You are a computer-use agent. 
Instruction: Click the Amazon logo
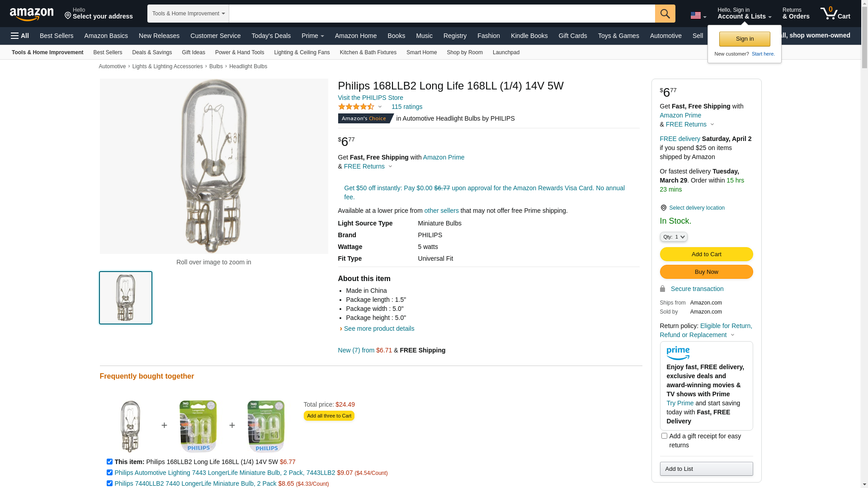click(x=32, y=14)
